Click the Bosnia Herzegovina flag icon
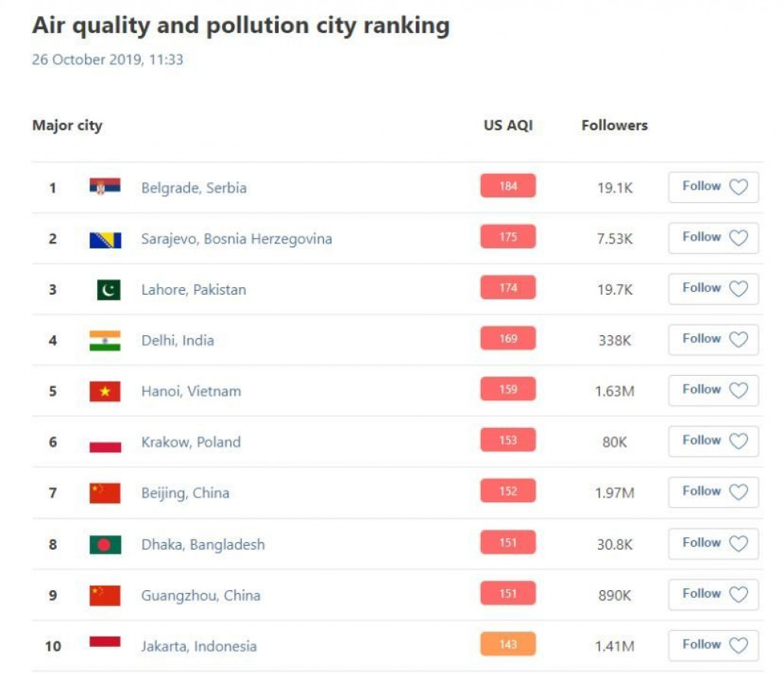 point(105,239)
